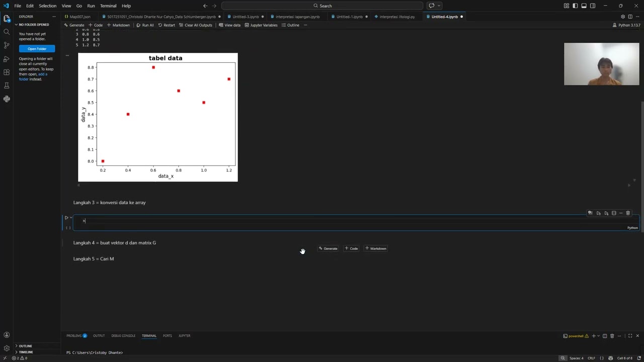Screen dimensions: 644x362
Task: Open the File menu
Action: (18, 6)
